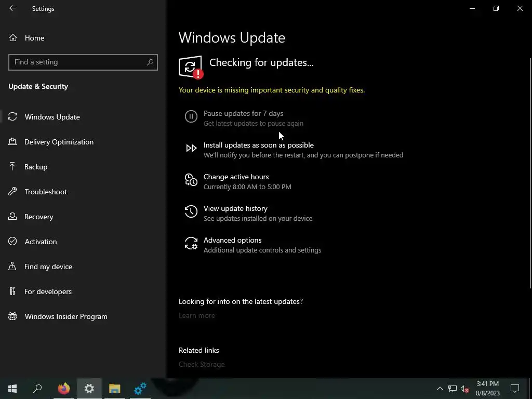Click the Windows Update refresh-arrows sidebar icon
Screen dimensions: 532x399
tap(12, 117)
